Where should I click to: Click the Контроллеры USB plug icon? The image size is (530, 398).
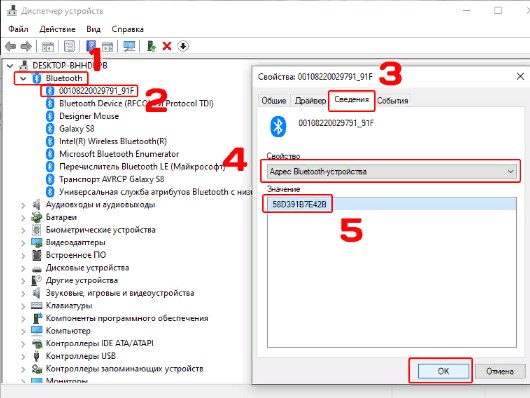click(36, 356)
